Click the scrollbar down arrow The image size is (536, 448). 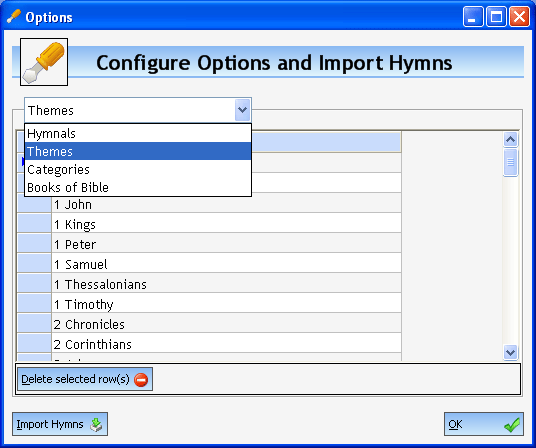tap(510, 352)
